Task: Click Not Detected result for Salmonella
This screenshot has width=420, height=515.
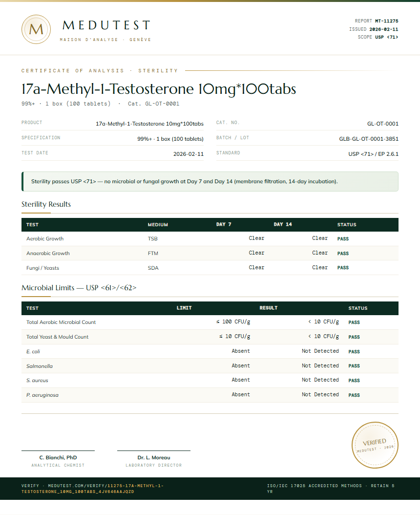Action: [x=320, y=365]
